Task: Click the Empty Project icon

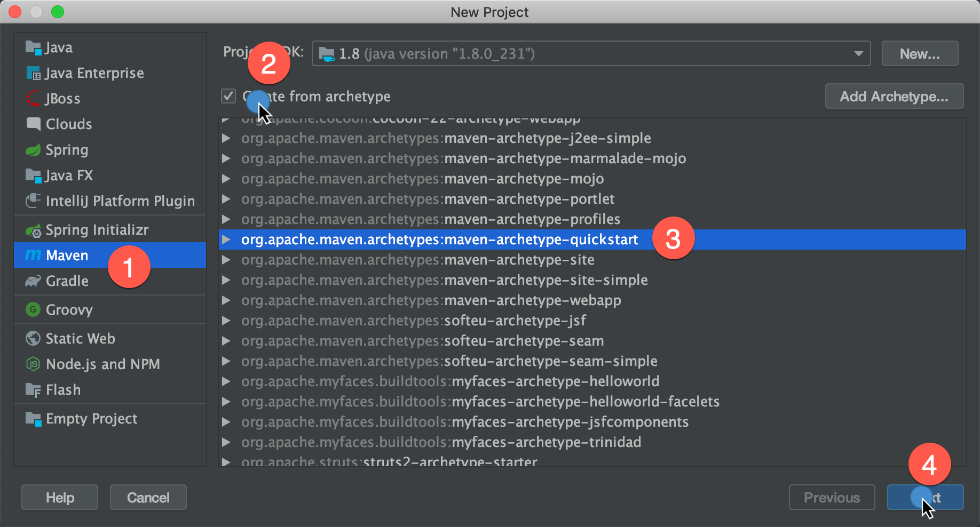Action: pyautogui.click(x=33, y=419)
